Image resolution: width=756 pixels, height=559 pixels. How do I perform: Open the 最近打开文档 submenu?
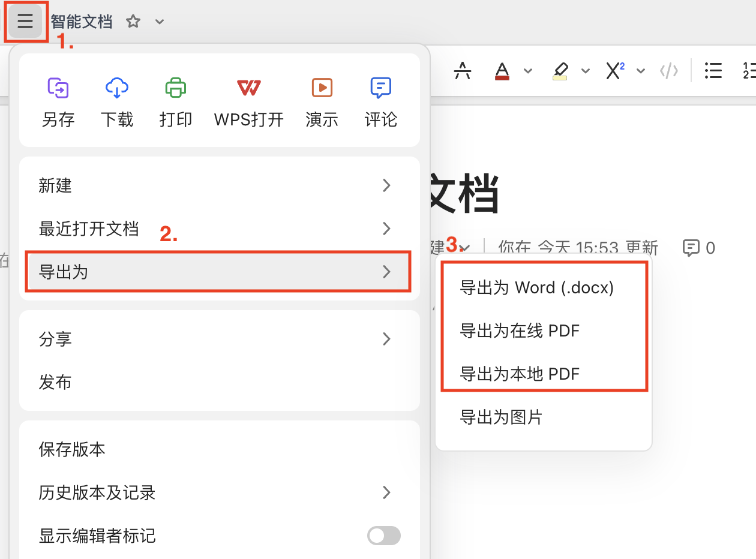(x=219, y=229)
